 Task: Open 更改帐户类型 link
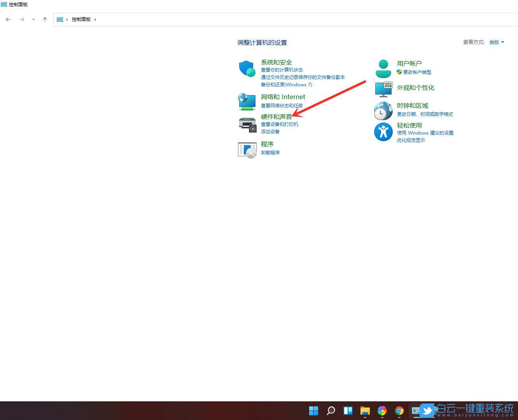point(417,72)
